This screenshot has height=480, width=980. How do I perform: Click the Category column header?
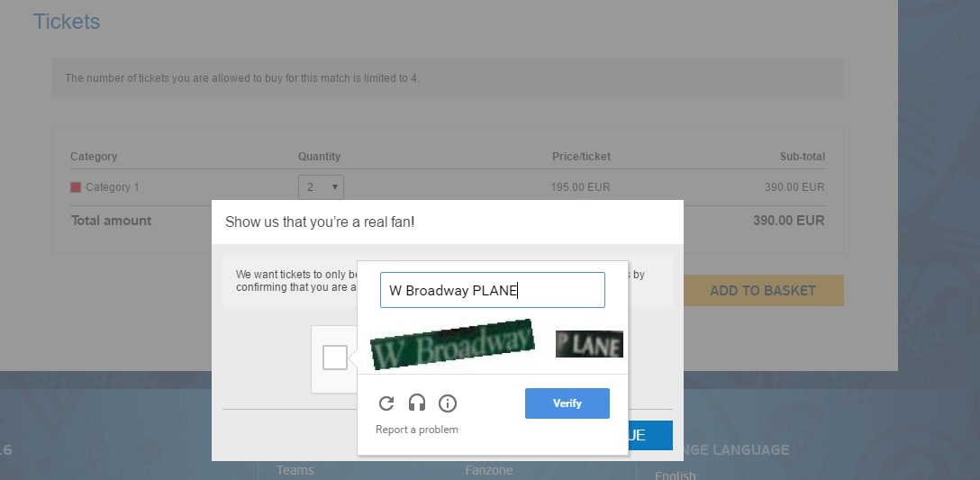coord(94,157)
